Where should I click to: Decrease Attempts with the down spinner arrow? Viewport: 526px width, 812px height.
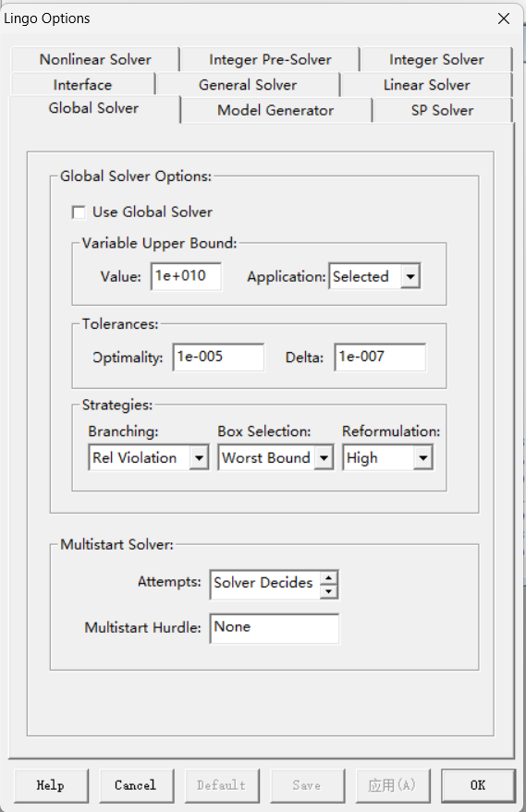click(328, 591)
